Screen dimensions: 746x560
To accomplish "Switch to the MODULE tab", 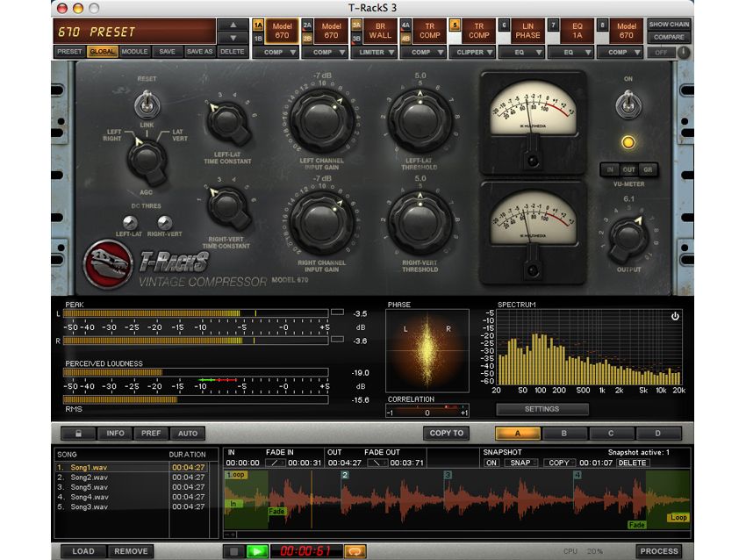I will coord(135,51).
